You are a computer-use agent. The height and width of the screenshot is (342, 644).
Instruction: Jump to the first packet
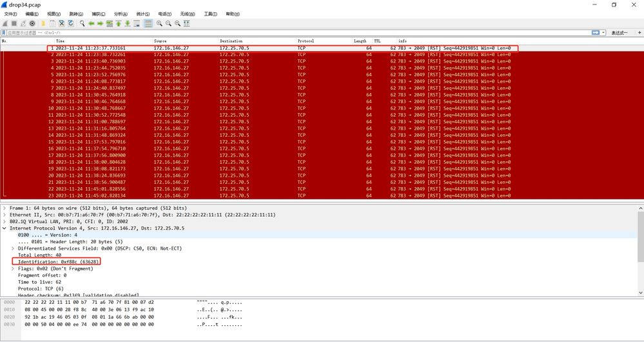click(118, 23)
